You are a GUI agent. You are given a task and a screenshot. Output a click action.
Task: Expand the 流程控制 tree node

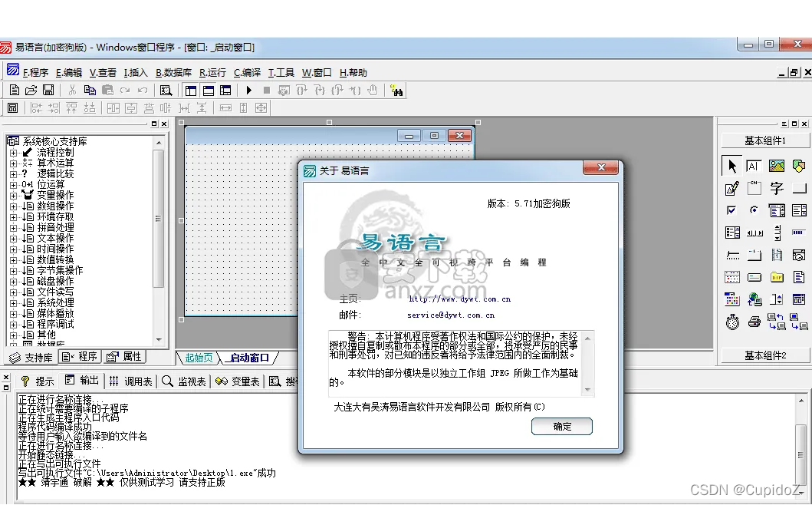point(13,153)
